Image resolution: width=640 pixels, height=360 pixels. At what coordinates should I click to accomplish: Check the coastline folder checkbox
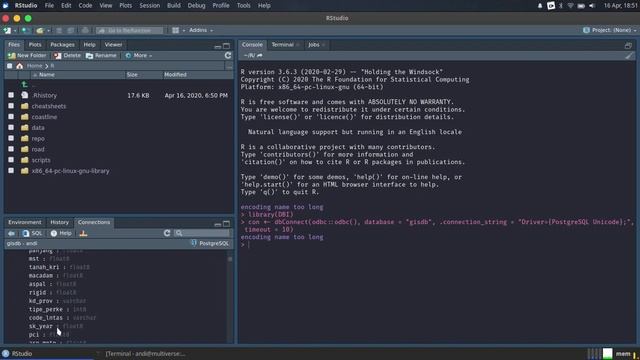pyautogui.click(x=11, y=117)
